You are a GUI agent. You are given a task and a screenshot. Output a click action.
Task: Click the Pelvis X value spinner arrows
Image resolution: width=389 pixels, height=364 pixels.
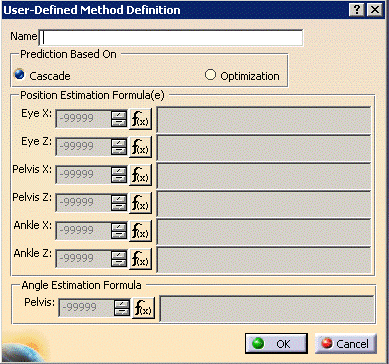pos(119,175)
